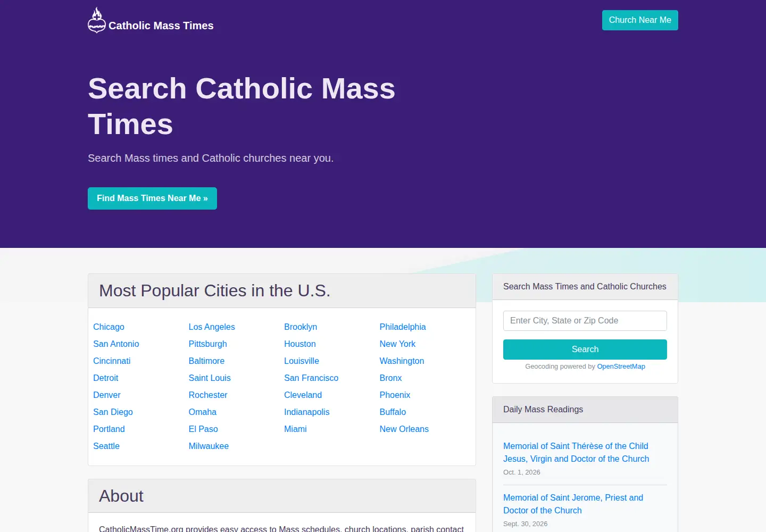Open New Orleans city link
Viewport: 766px width, 532px height.
pyautogui.click(x=404, y=429)
